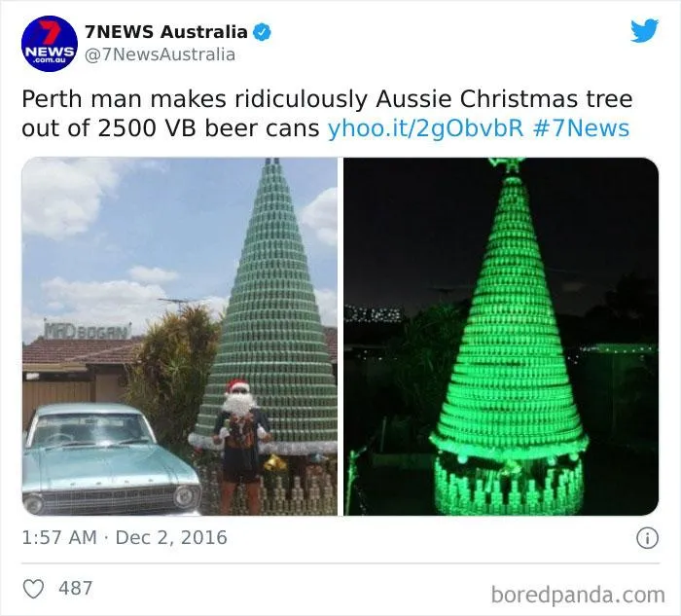Open the yhoo.it/2gObvbR link
The height and width of the screenshot is (616, 681).
tap(425, 128)
